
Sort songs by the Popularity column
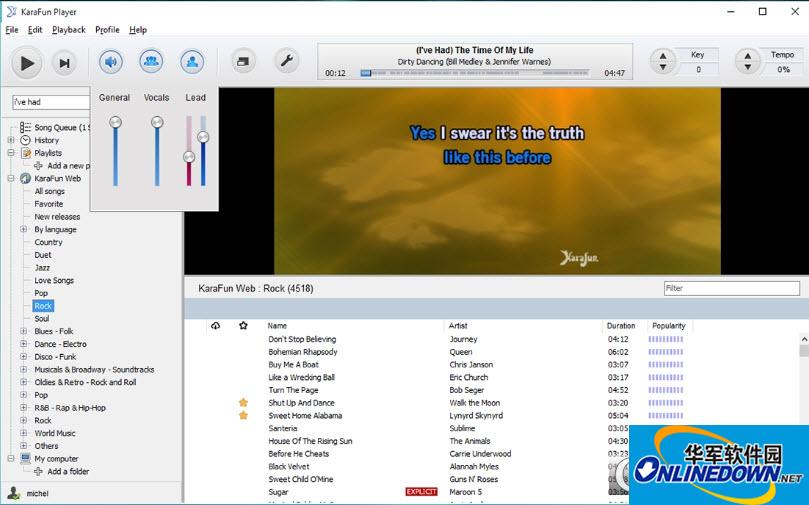click(x=669, y=325)
